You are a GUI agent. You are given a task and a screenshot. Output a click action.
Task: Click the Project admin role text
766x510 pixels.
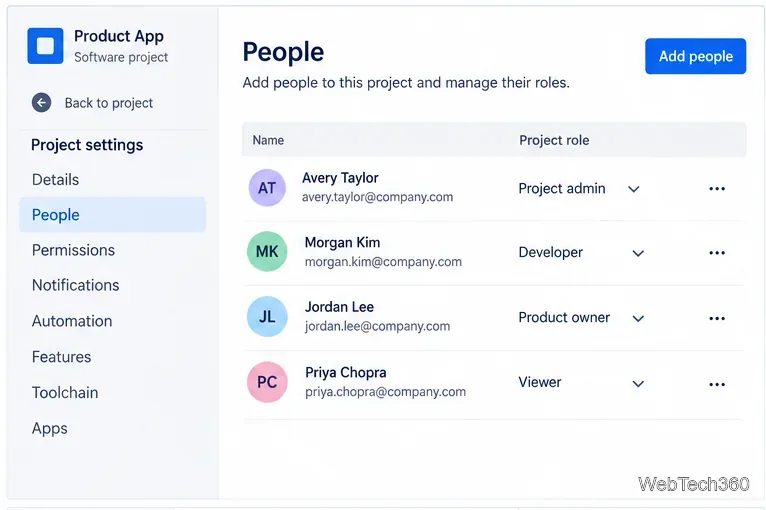pos(562,189)
